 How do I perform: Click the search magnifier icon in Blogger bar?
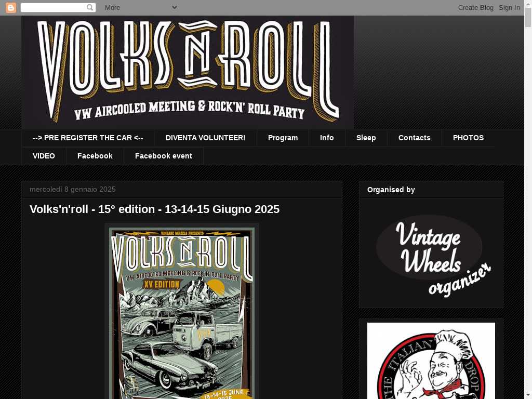(90, 7)
